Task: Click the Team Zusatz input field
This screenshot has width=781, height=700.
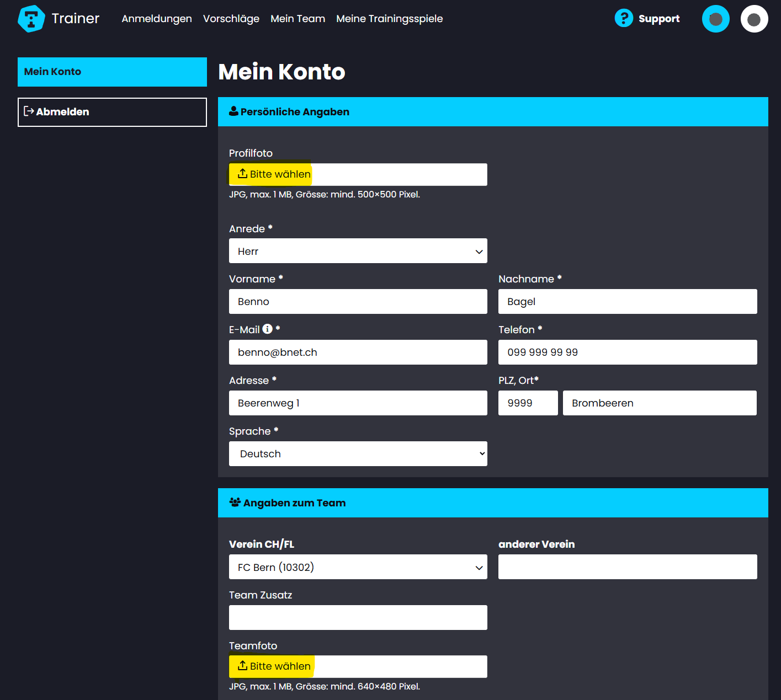Action: click(x=358, y=618)
